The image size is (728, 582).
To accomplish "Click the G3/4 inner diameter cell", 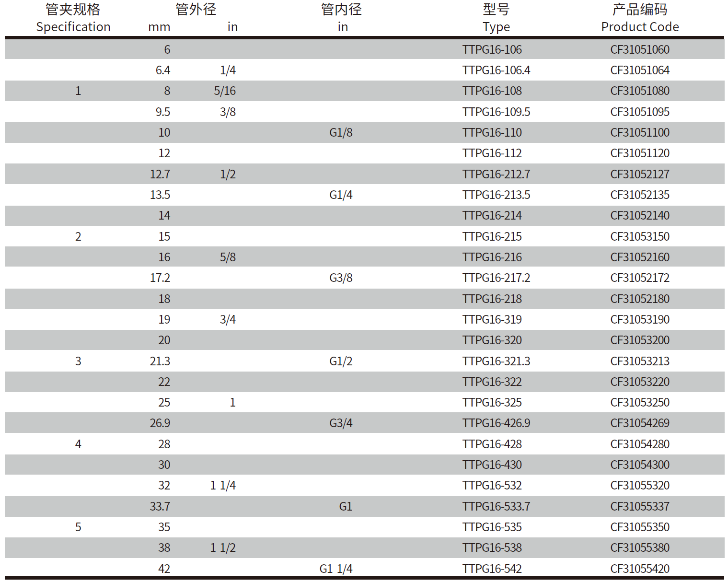I will [341, 423].
